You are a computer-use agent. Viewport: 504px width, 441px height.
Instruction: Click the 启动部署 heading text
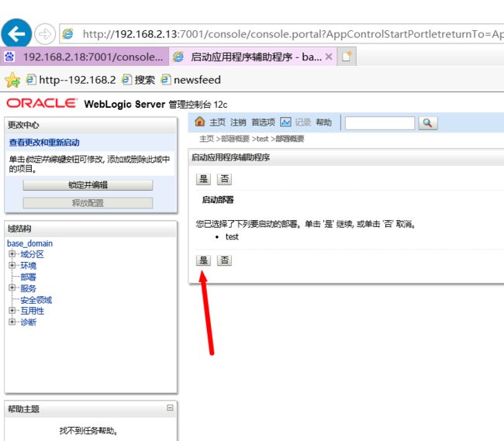[x=218, y=200]
